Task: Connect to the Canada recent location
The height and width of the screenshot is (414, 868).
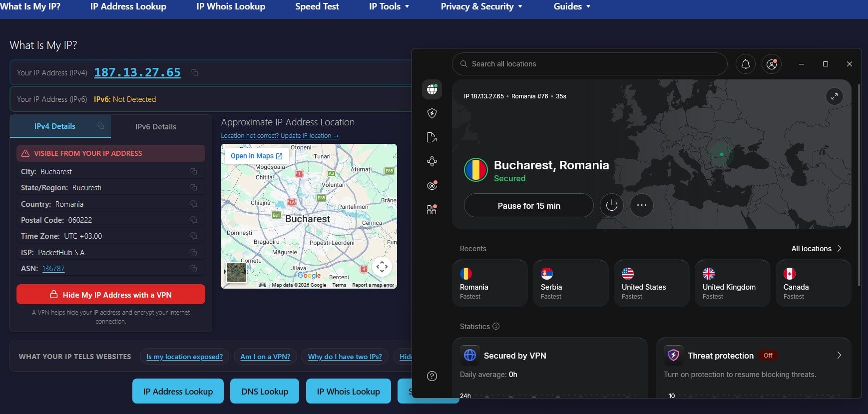Action: click(814, 283)
